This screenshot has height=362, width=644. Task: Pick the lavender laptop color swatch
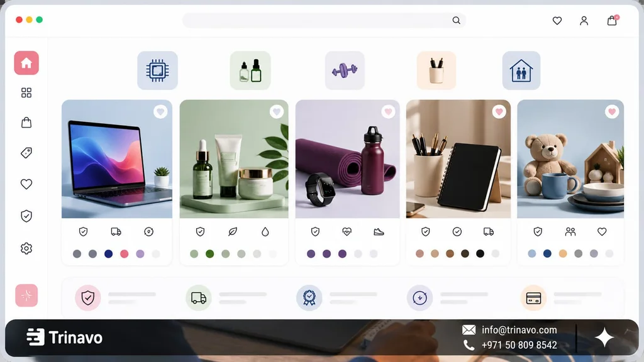pyautogui.click(x=140, y=254)
